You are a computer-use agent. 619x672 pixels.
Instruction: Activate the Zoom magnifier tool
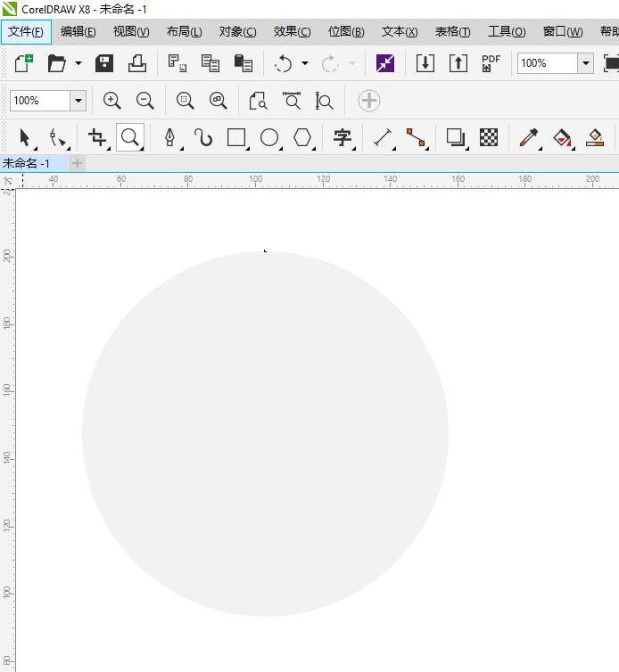click(130, 137)
